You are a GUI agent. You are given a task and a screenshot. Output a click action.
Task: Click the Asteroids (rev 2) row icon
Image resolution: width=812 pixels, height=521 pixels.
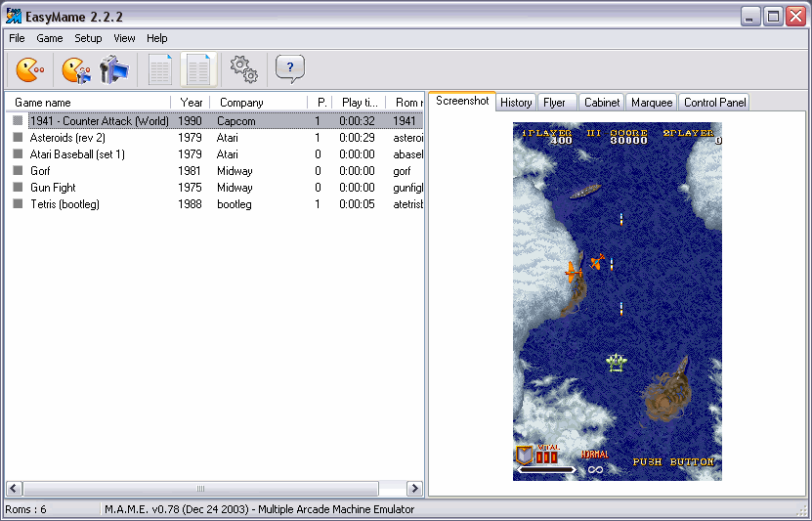pos(18,137)
